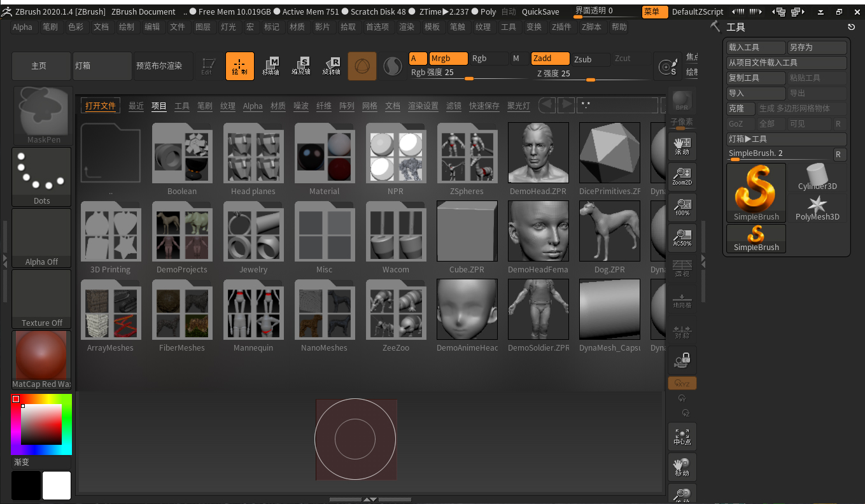Switch to the 材质 LightBox tab

(x=278, y=106)
